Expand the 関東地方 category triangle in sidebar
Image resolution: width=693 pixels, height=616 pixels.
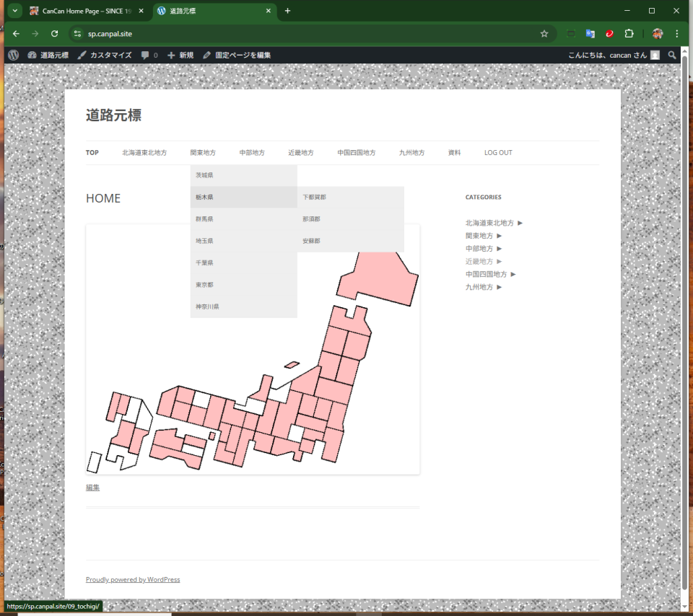[x=500, y=236]
